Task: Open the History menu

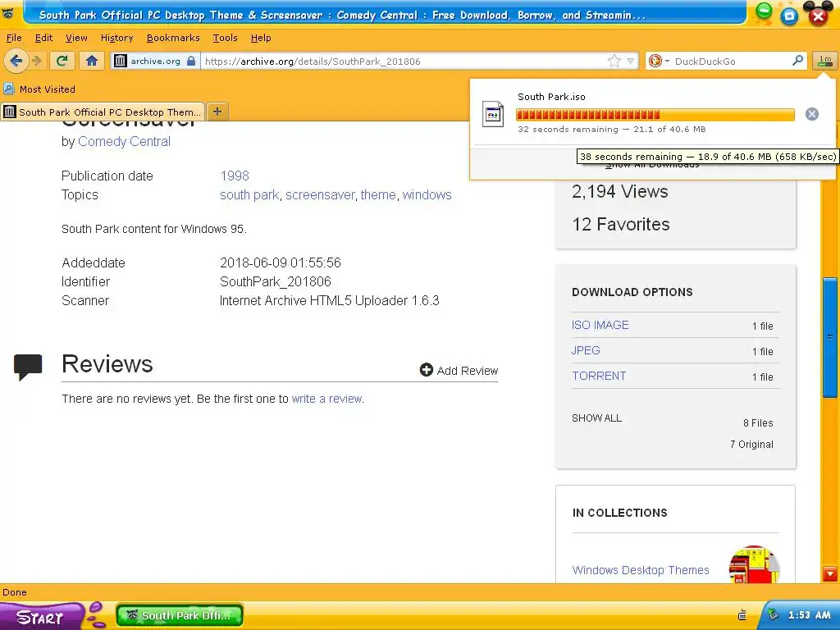Action: (x=116, y=38)
